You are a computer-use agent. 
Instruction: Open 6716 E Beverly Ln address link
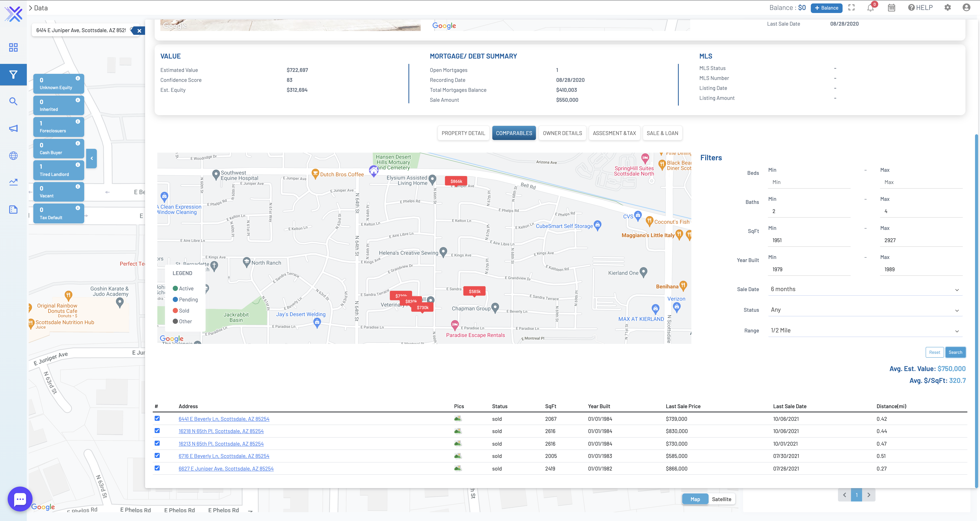(x=224, y=456)
